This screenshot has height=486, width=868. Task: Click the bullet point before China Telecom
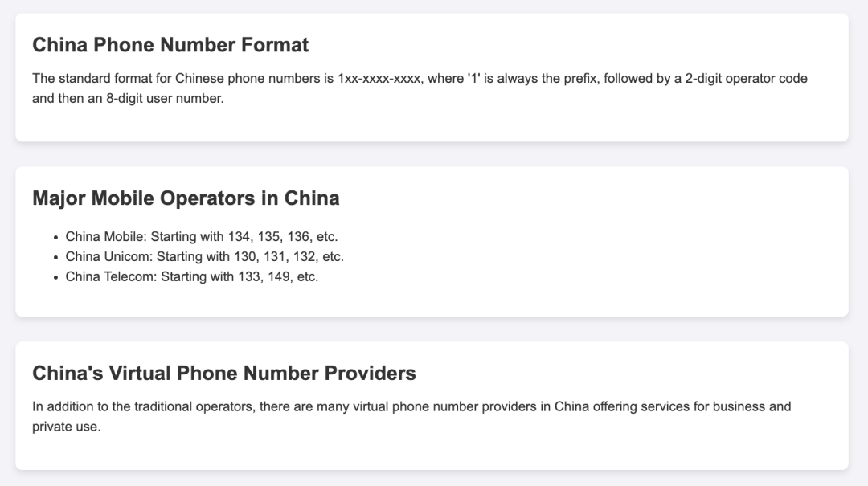pyautogui.click(x=55, y=277)
